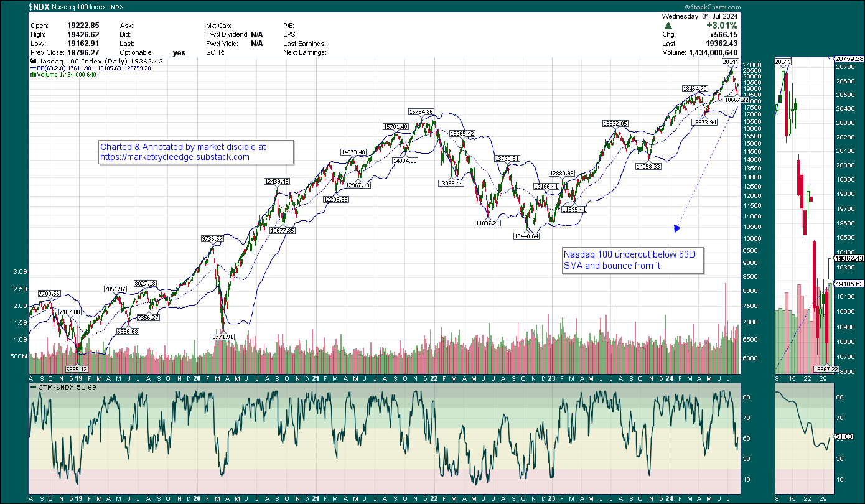Click the 10677.85 price label
The width and height of the screenshot is (865, 504).
coord(282,230)
